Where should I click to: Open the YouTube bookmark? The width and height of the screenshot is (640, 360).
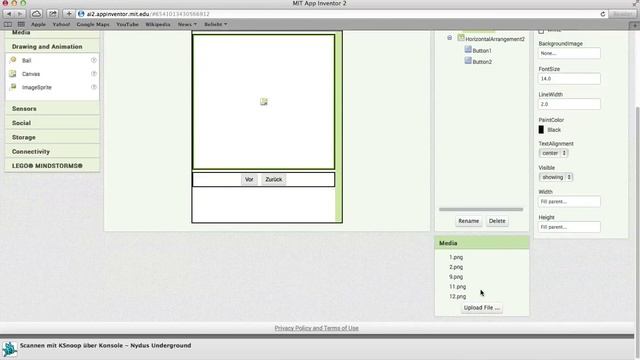point(127,24)
